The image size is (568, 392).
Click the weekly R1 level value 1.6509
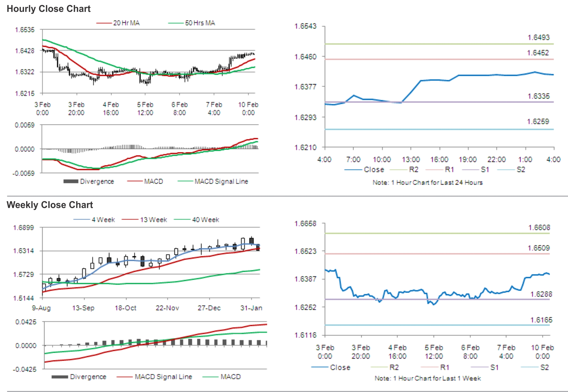pyautogui.click(x=539, y=248)
